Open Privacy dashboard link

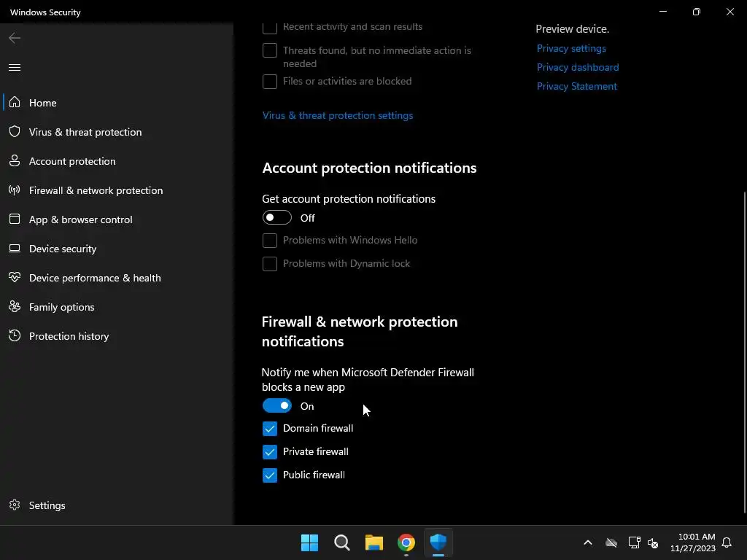578,67
